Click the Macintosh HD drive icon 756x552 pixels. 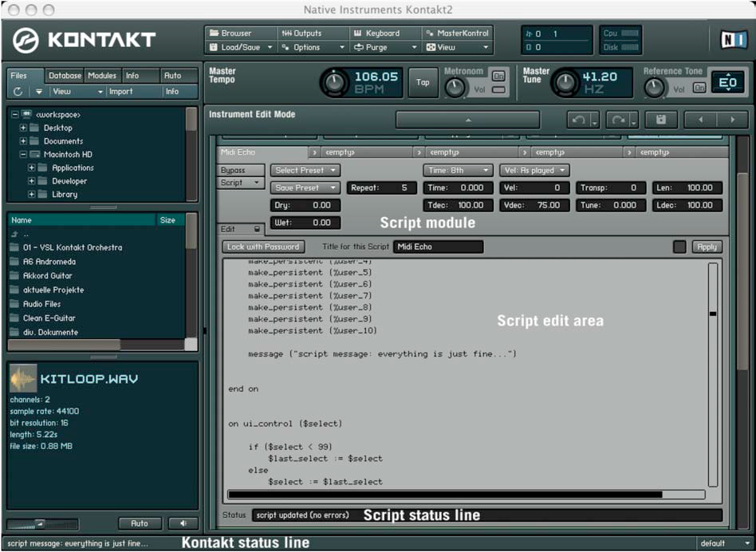point(35,155)
